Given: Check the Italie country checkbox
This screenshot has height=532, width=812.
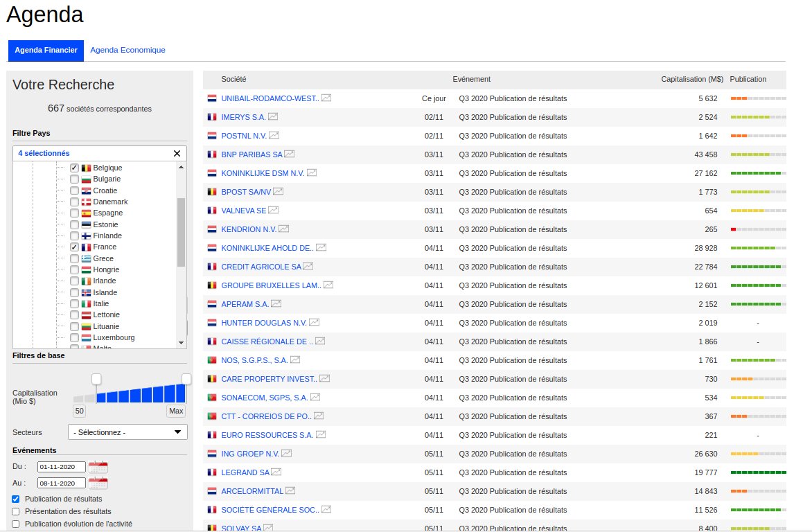Looking at the screenshot, I should pyautogui.click(x=75, y=303).
